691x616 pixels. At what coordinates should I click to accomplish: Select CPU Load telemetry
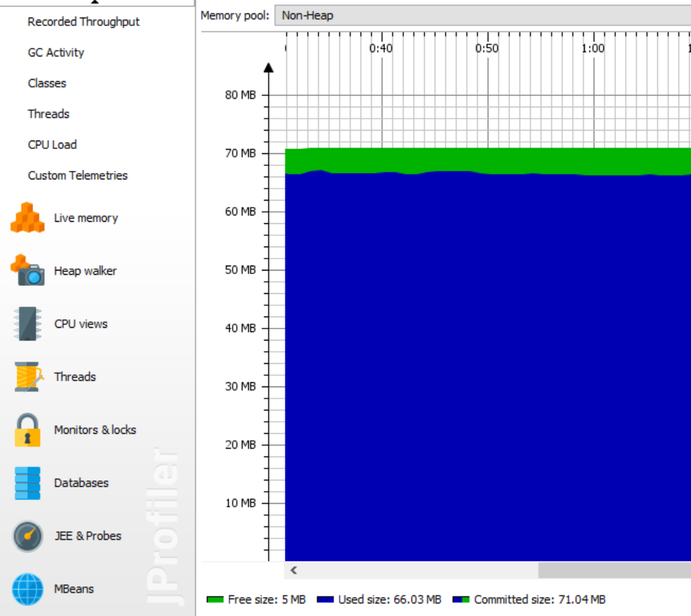[x=52, y=145]
